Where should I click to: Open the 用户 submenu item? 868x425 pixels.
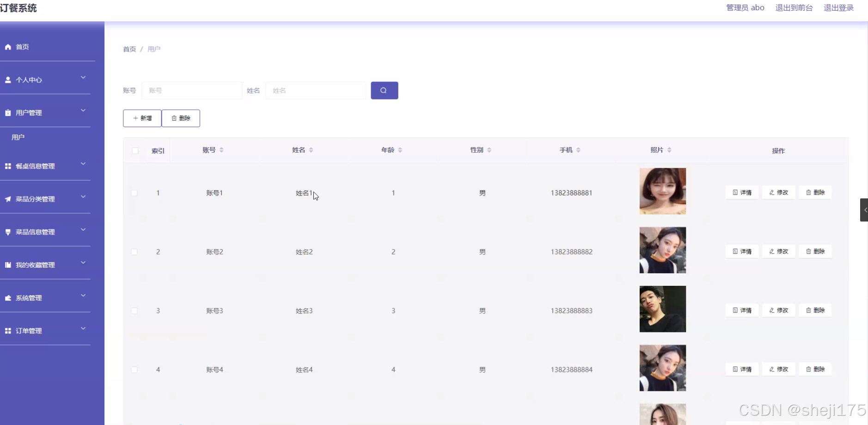coord(18,137)
